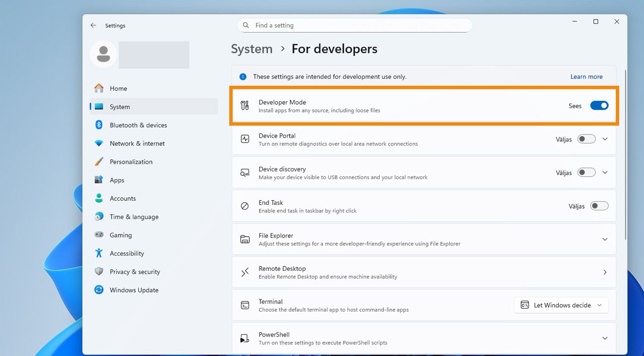Click the Learn more link
The height and width of the screenshot is (356, 644).
pyautogui.click(x=586, y=77)
